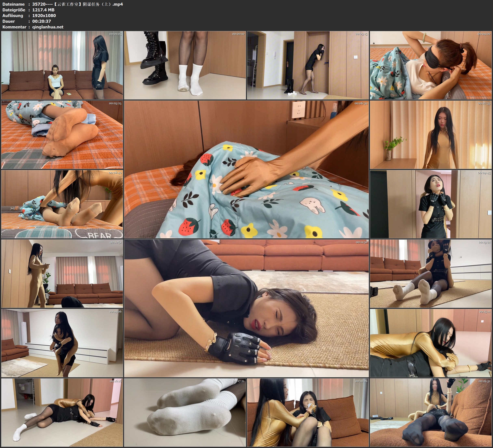Click the qinglanhua.net comment text

[x=48, y=27]
